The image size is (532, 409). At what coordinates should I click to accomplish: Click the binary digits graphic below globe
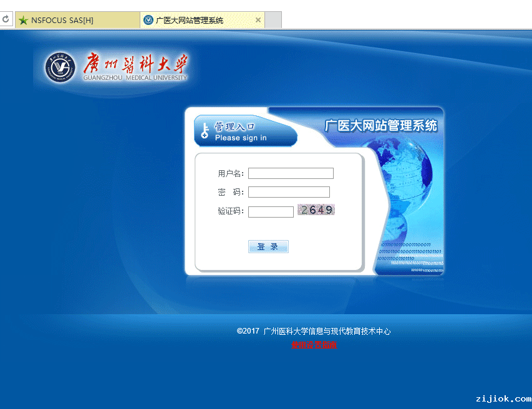pyautogui.click(x=409, y=256)
